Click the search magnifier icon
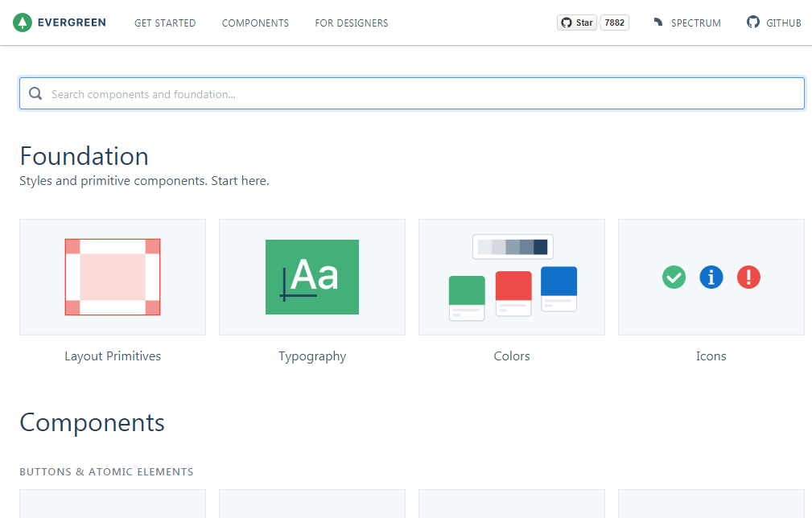This screenshot has width=812, height=518. [x=35, y=93]
